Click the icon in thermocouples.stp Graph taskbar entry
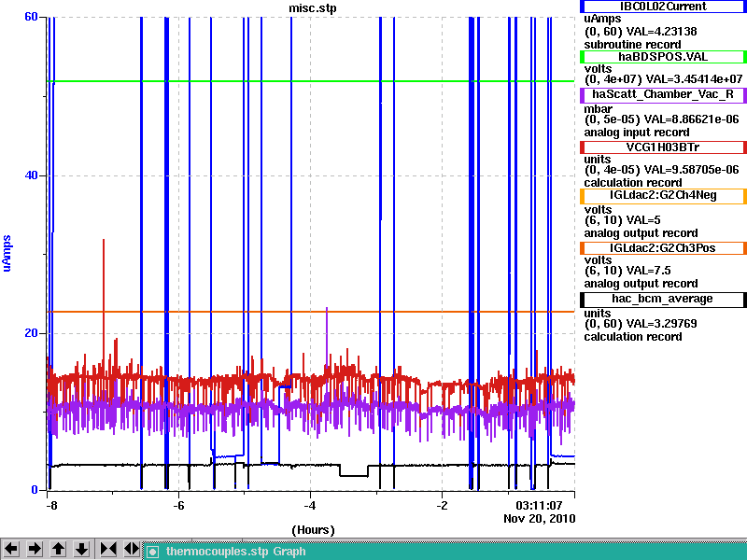747x560 pixels. [x=153, y=552]
